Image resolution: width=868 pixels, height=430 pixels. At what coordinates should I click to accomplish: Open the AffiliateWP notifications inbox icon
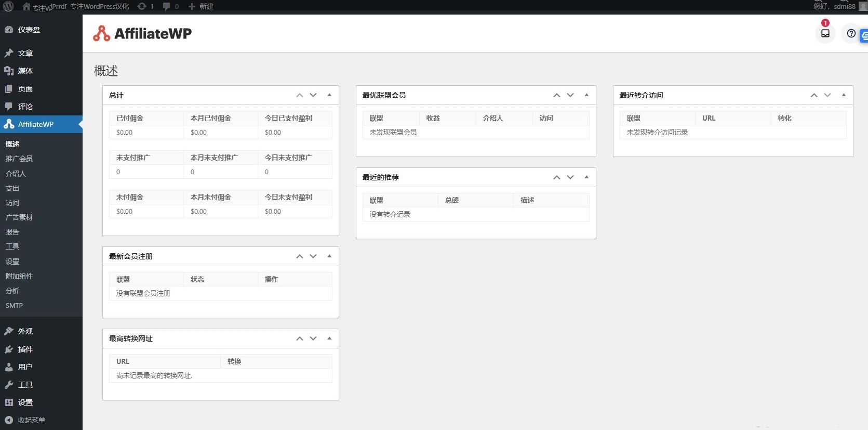click(825, 33)
